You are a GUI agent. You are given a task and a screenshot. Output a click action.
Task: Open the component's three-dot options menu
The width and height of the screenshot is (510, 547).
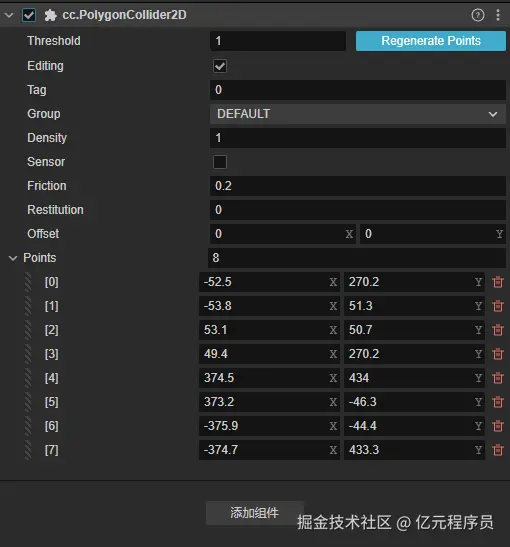click(x=498, y=15)
